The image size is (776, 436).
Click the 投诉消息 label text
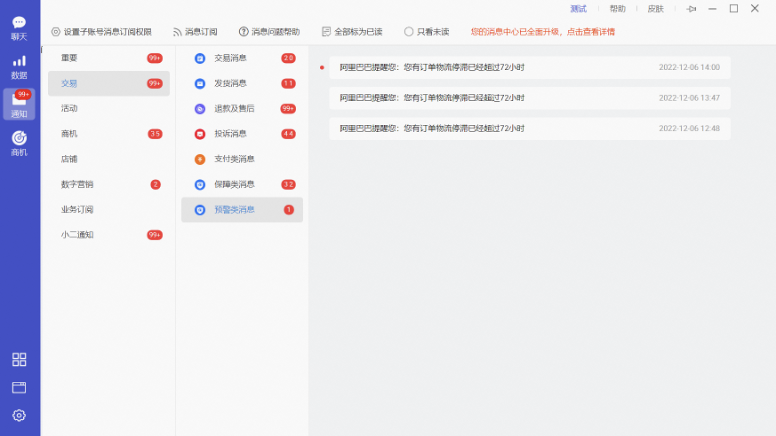tap(230, 134)
